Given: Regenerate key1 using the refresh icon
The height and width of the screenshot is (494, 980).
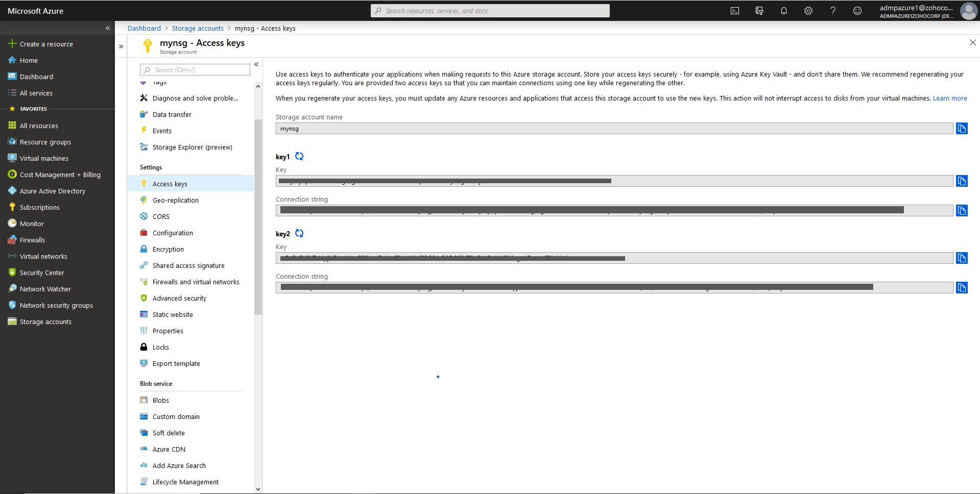Looking at the screenshot, I should [x=299, y=156].
